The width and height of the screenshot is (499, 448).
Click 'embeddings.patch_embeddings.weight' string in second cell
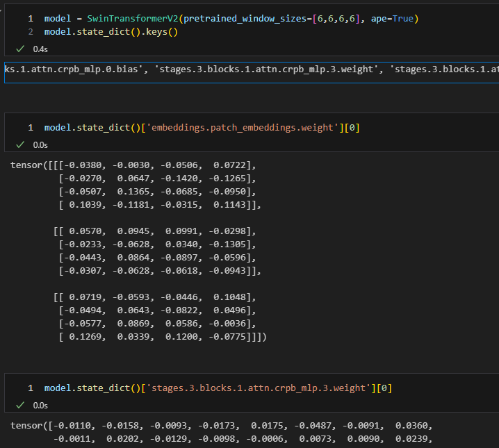242,128
